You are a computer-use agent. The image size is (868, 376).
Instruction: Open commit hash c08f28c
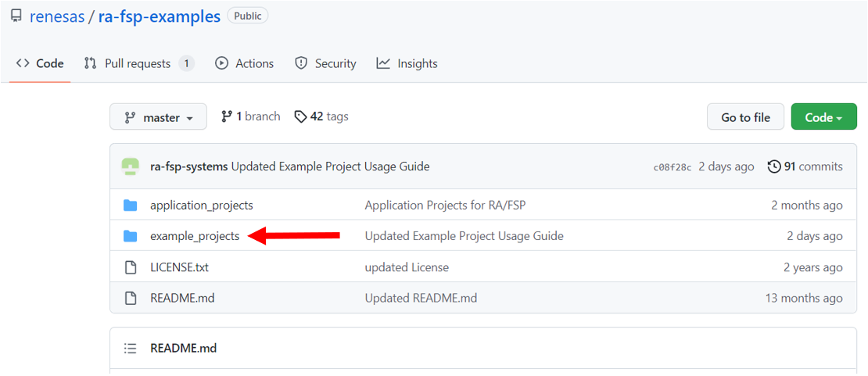point(673,167)
